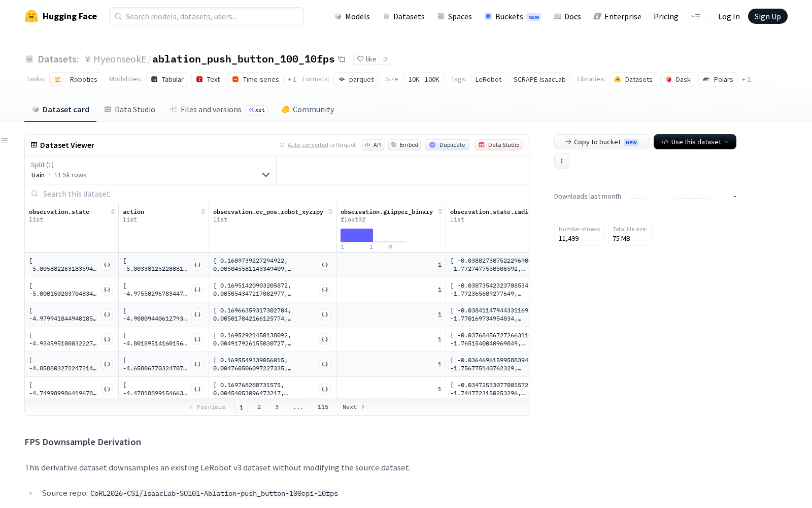Viewport: 812px width, 508px height.
Task: Expand JSON for observation.state value -4.749989986419678
Action: point(107,389)
